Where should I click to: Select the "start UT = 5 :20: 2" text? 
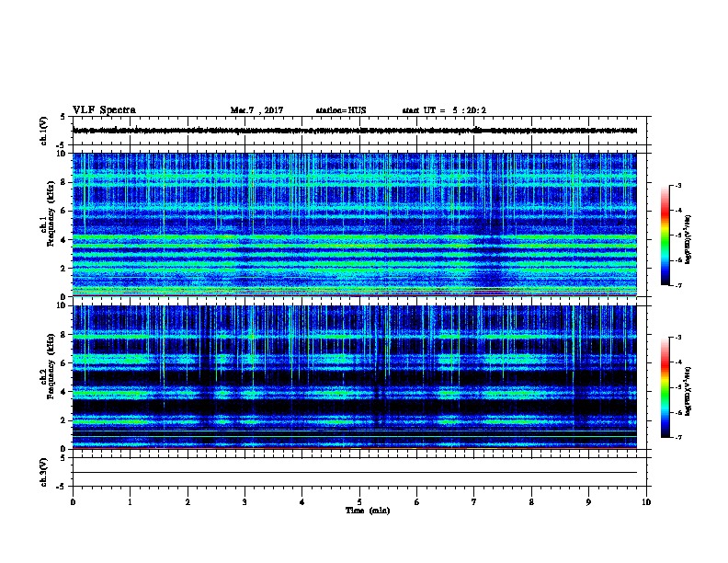tap(444, 110)
